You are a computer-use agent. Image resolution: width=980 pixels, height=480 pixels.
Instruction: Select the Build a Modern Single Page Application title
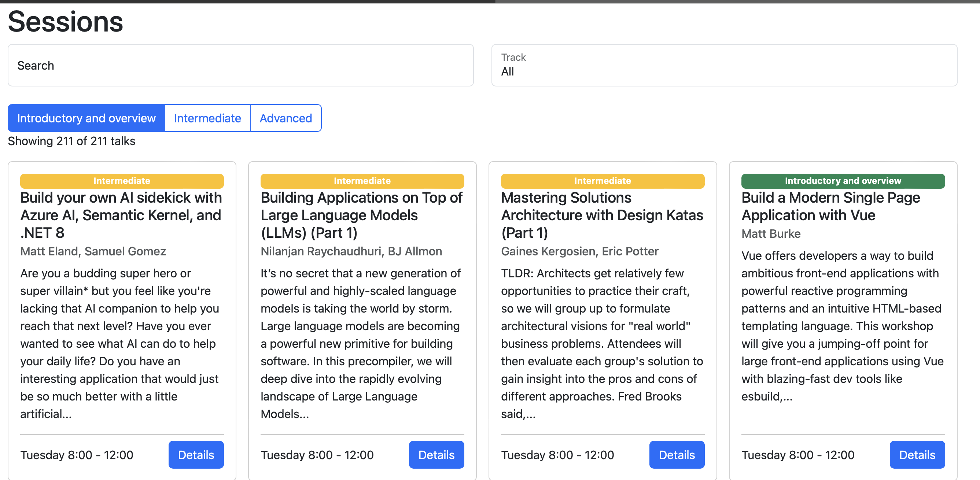830,206
